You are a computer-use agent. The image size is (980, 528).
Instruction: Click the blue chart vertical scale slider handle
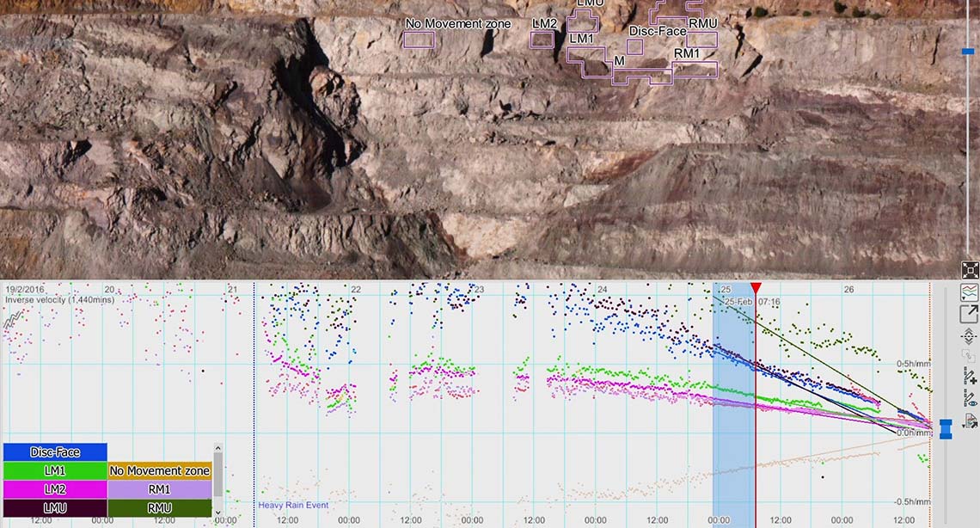click(946, 429)
